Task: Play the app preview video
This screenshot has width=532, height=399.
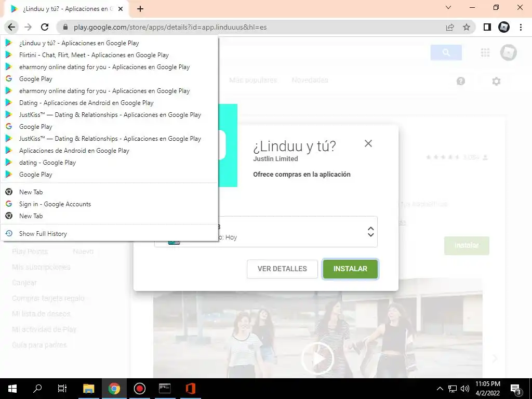Action: [x=318, y=358]
